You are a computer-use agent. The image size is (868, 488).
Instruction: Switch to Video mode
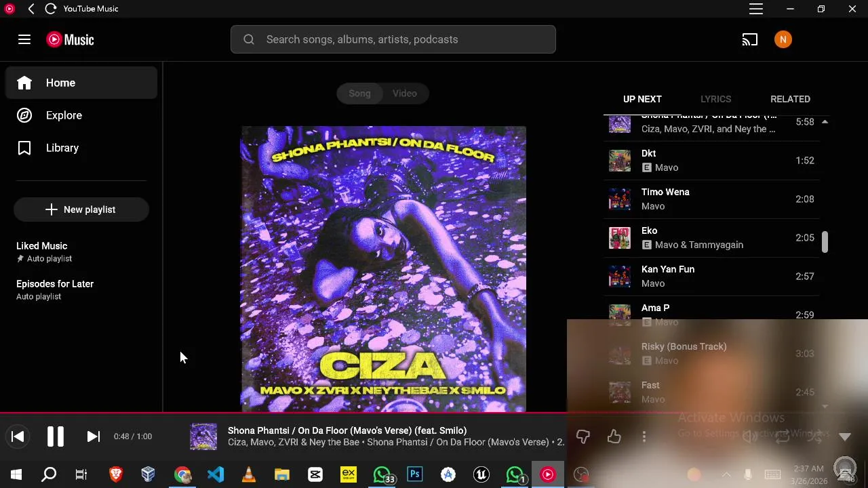[x=405, y=94]
